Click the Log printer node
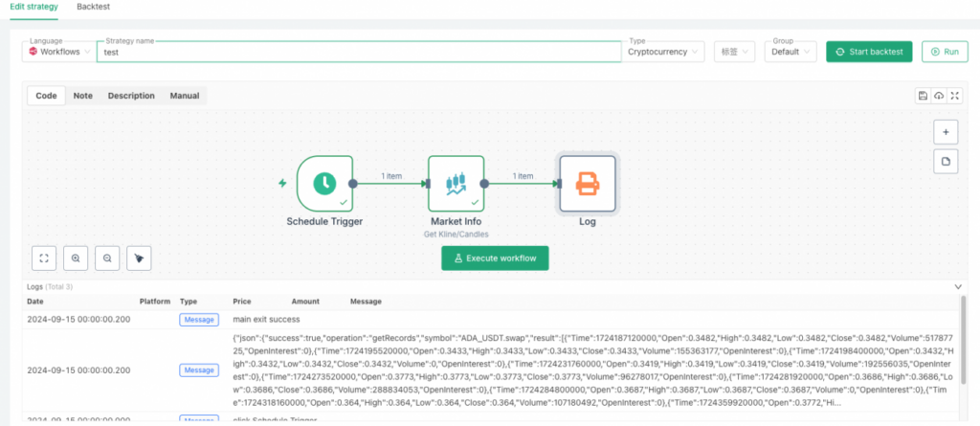980x426 pixels. point(587,183)
